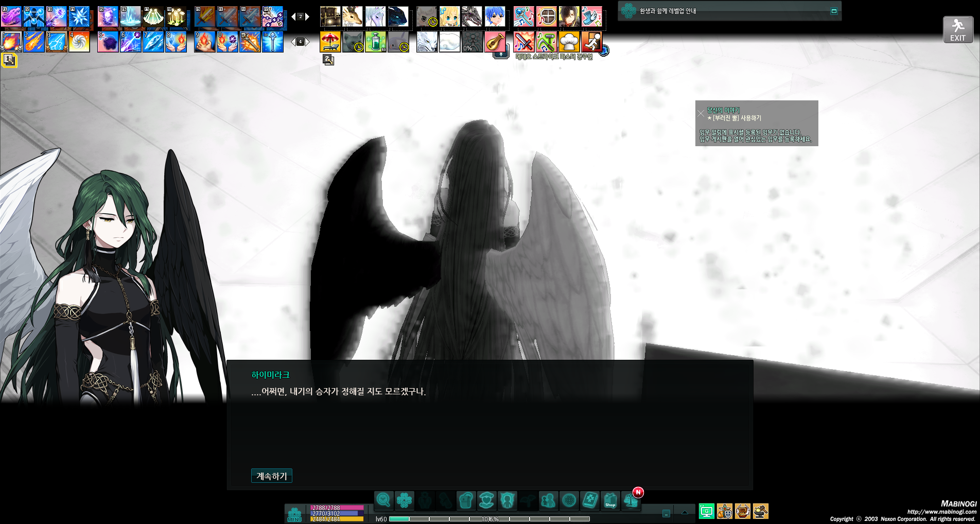Switch skill bar one to next page
Viewport: 980px width, 524px height.
[307, 17]
